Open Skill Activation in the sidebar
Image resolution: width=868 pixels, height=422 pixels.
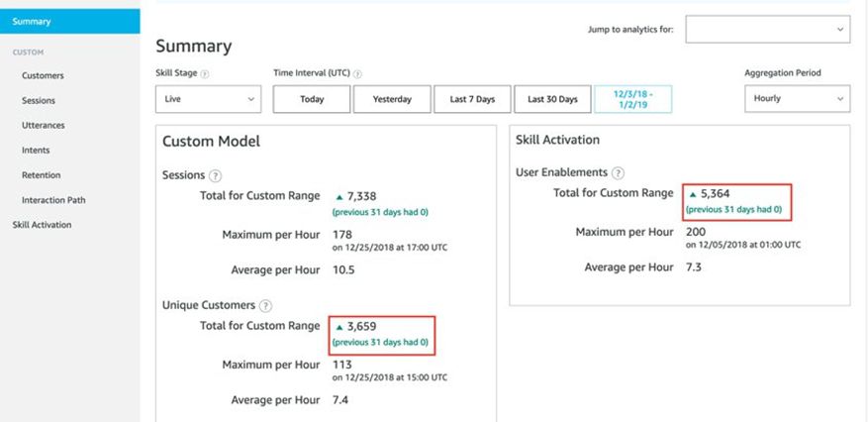(x=42, y=225)
